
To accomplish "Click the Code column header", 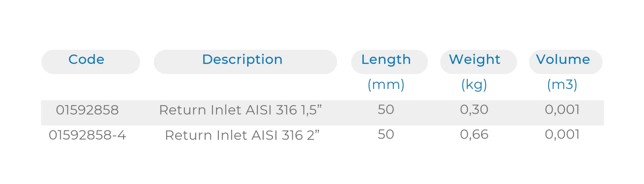I will pos(86,60).
